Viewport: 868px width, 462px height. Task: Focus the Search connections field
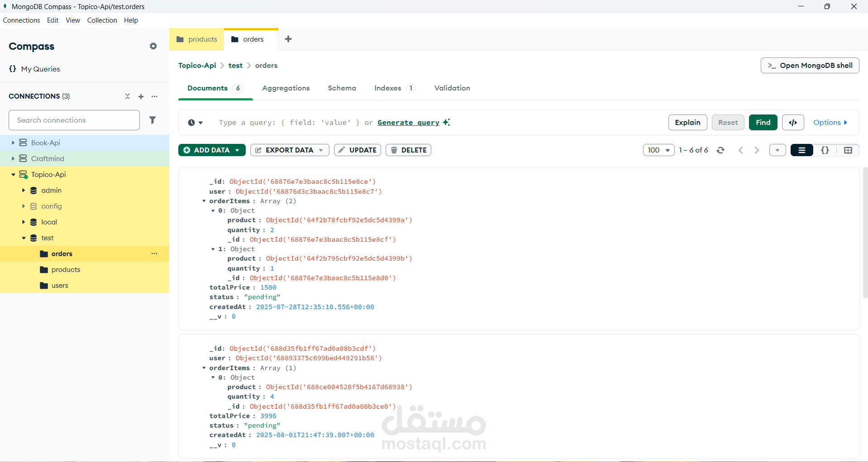tap(74, 120)
